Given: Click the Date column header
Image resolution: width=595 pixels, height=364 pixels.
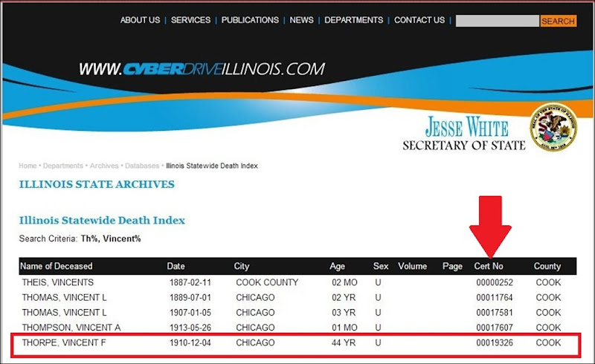Looking at the screenshot, I should pos(176,266).
